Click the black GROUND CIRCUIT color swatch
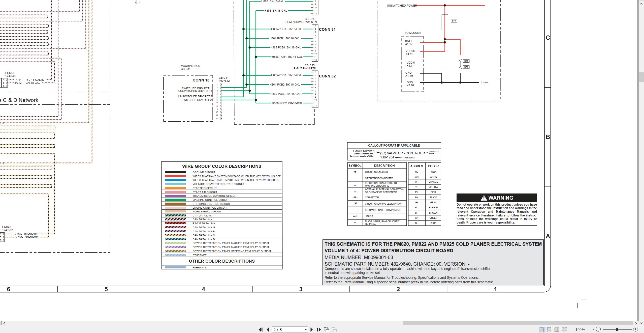Viewport: 644px width, 333px height. tap(175, 172)
